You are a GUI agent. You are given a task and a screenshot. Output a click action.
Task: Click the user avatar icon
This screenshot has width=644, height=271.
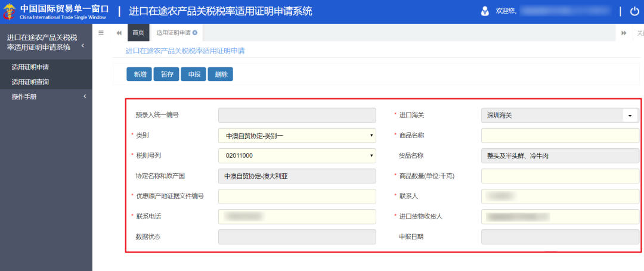coord(485,11)
